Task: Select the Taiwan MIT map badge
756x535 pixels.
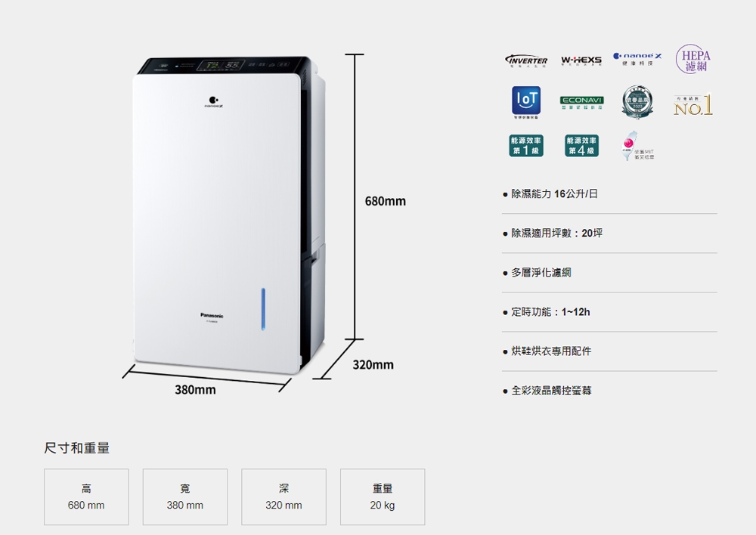Action: click(637, 146)
